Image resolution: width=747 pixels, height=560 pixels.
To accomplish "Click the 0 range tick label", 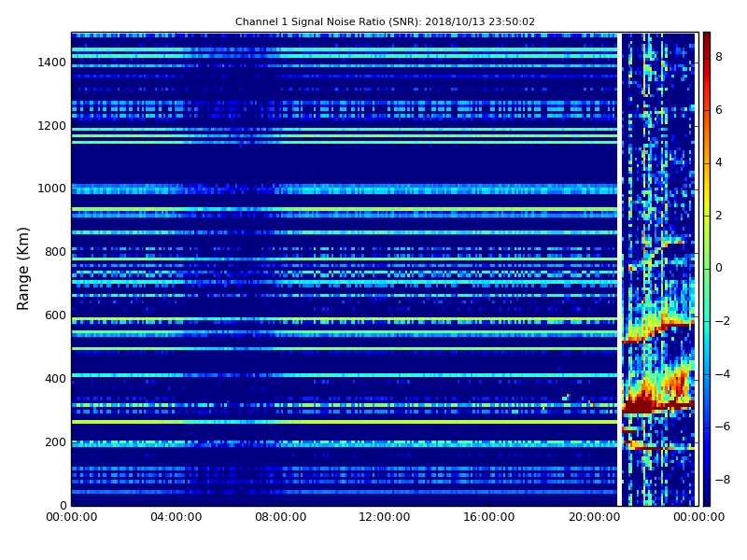I will coord(63,505).
